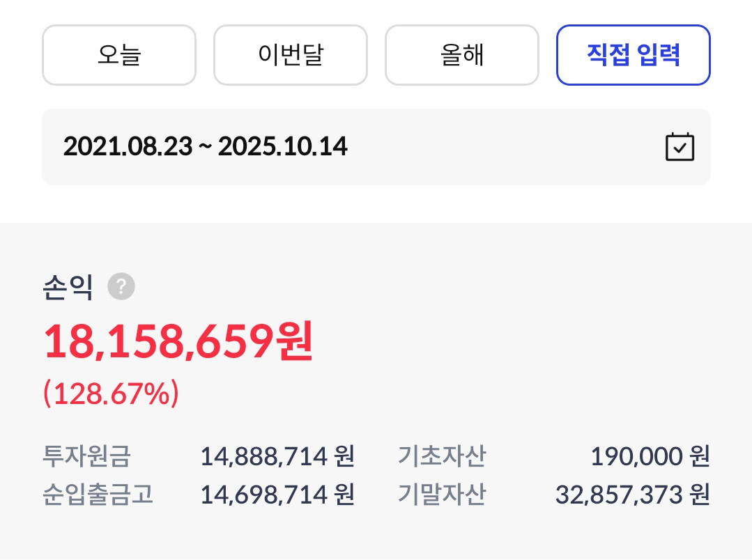
Task: Click the profit amount 18,158,659원
Action: click(178, 343)
